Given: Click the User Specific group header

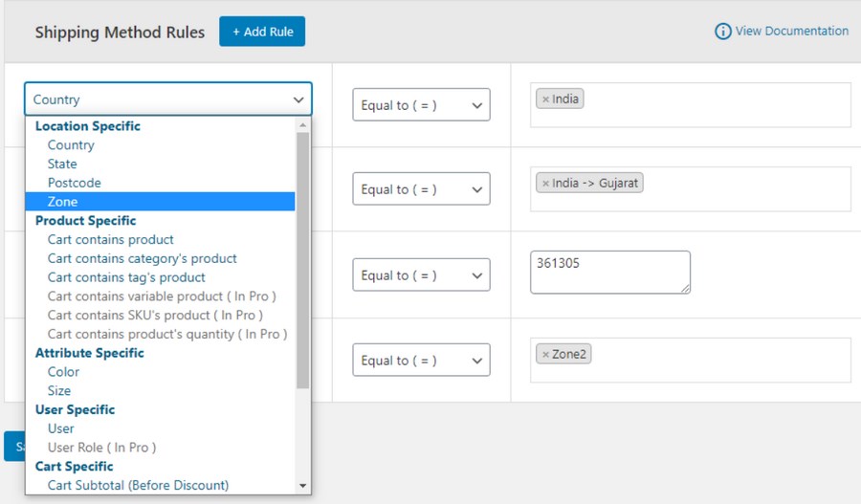Looking at the screenshot, I should click(76, 409).
